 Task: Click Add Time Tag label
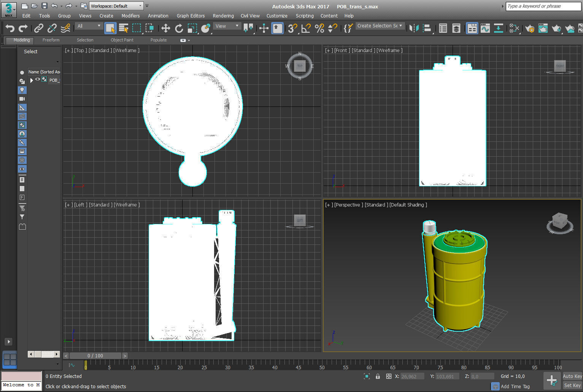(x=515, y=386)
